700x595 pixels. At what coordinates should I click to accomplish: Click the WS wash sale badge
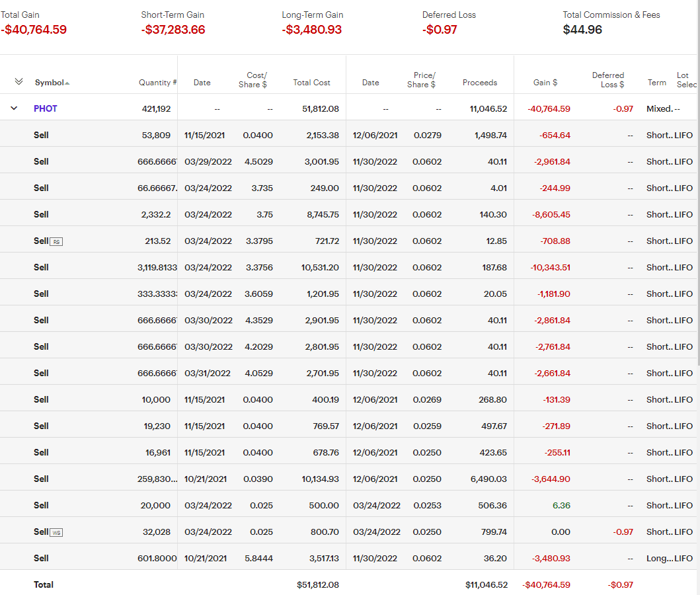click(x=57, y=532)
